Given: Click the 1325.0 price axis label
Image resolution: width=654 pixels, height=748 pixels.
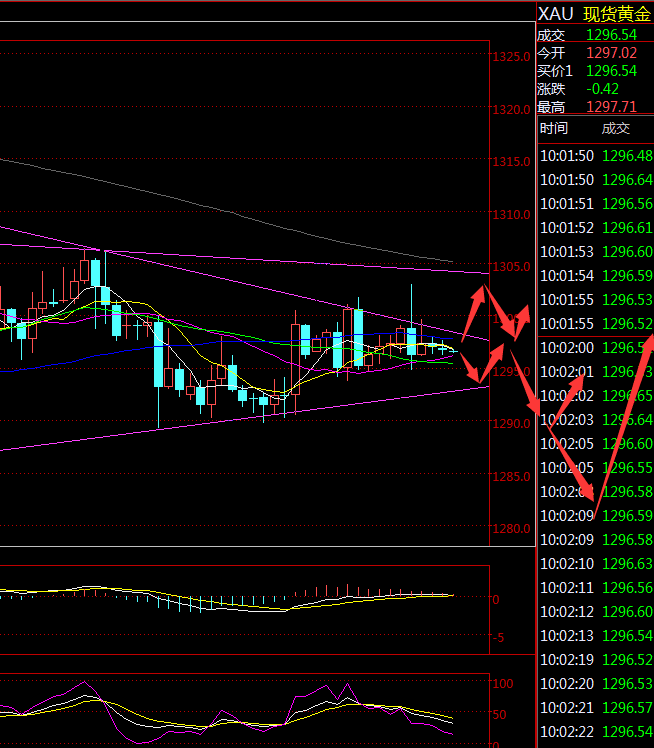Looking at the screenshot, I should coord(512,56).
